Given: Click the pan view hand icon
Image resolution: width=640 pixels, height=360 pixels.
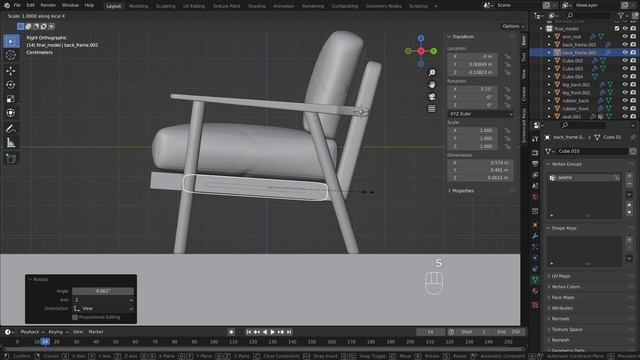Looking at the screenshot, I should pyautogui.click(x=431, y=85).
